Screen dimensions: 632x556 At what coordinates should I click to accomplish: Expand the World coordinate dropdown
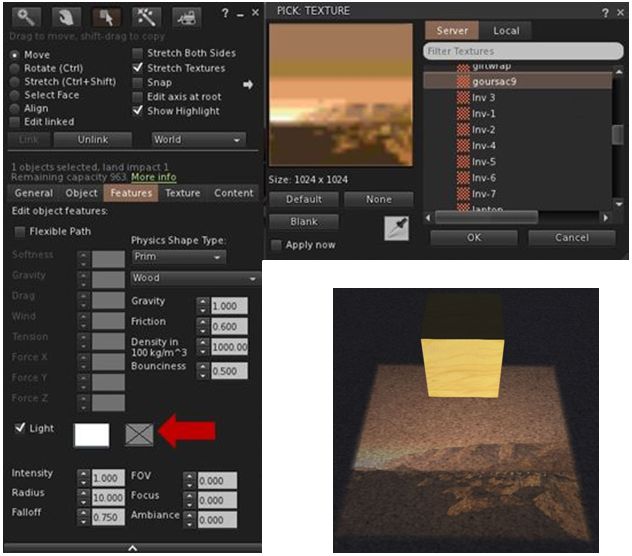(198, 140)
